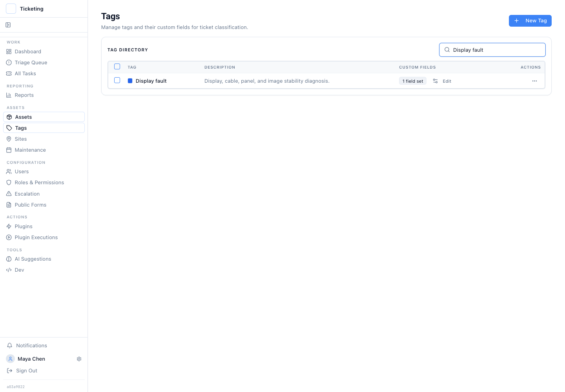Open the Sites page

pos(44,139)
